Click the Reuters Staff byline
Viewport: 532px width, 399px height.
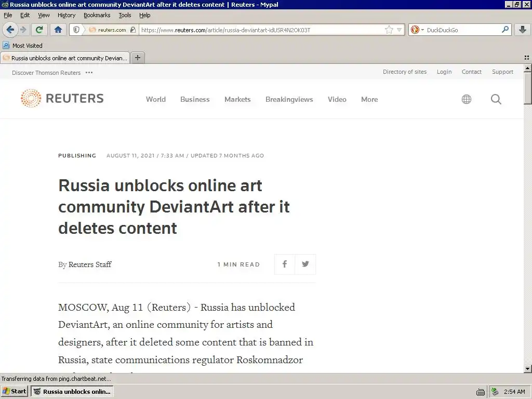click(90, 264)
